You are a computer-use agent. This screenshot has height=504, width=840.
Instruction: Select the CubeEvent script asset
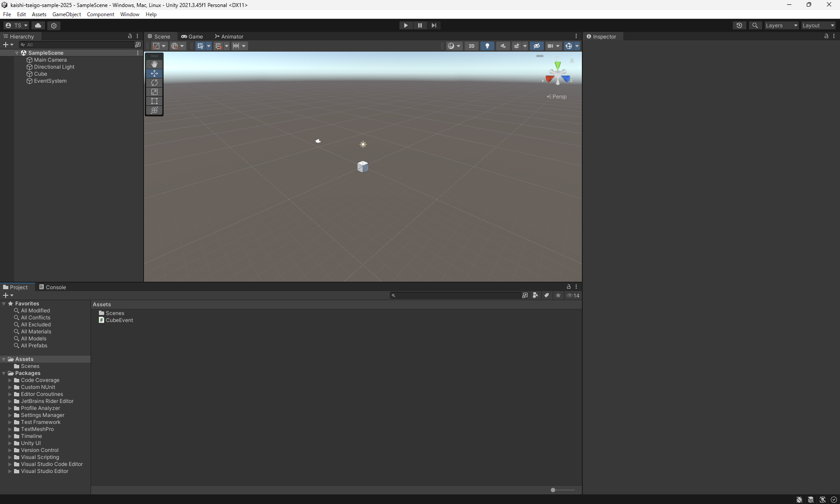click(119, 320)
